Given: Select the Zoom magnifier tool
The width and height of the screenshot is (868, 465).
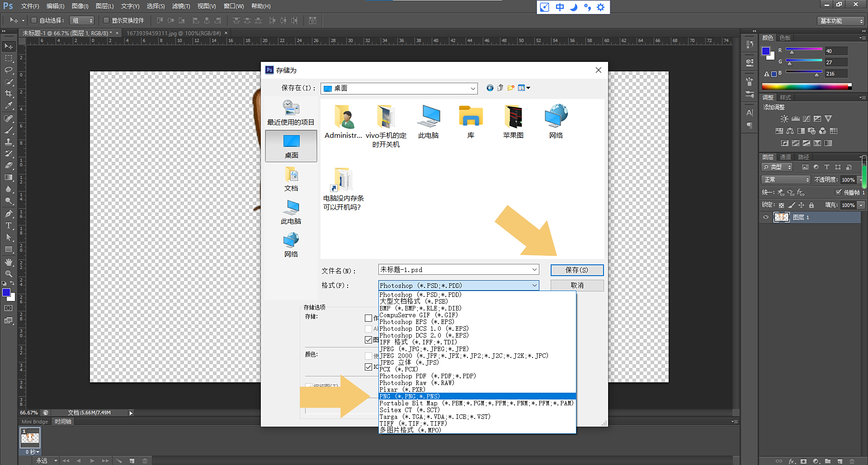Looking at the screenshot, I should pos(9,274).
